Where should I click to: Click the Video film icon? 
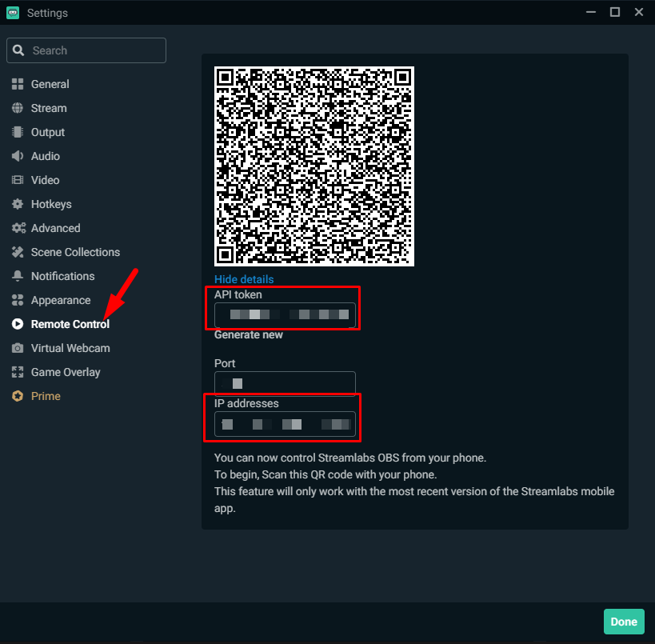point(18,180)
